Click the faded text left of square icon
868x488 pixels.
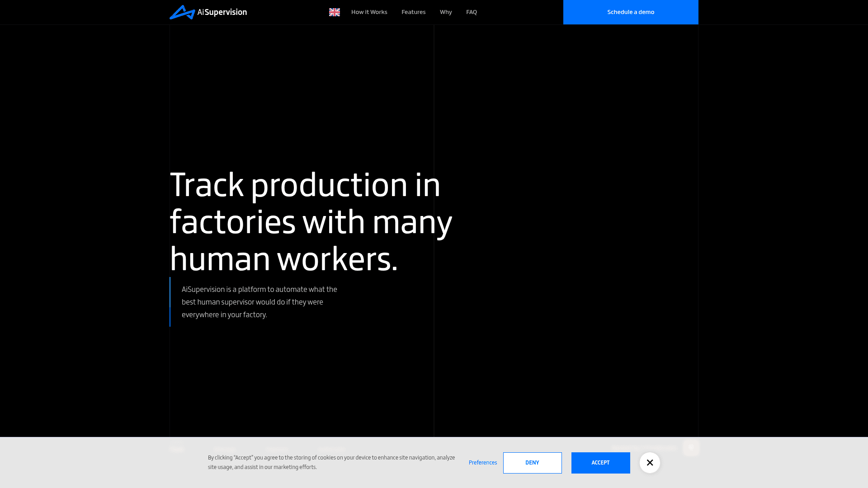point(644,448)
